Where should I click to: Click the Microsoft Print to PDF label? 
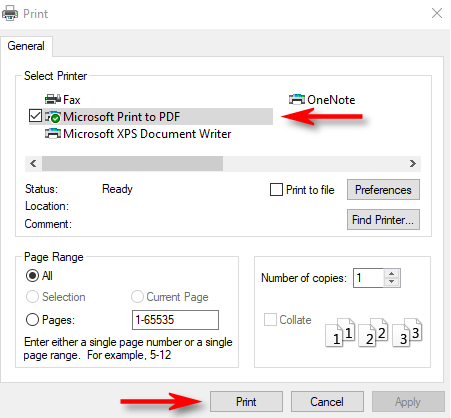pyautogui.click(x=121, y=117)
